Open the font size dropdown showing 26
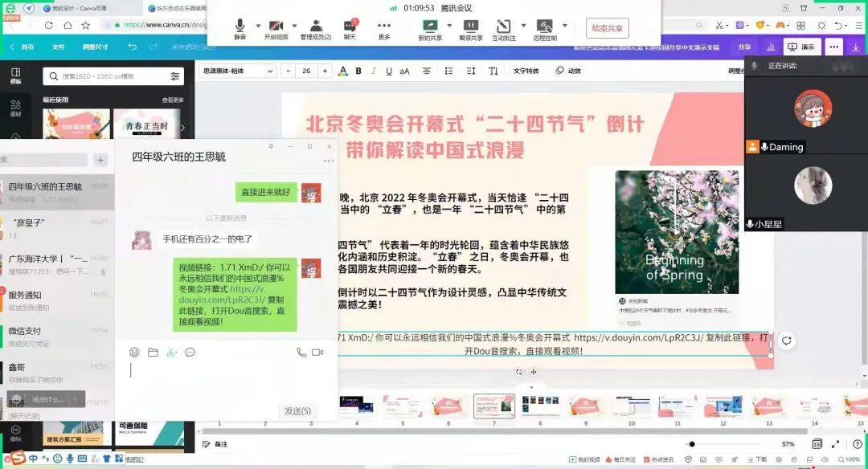Viewport: 868px width, 469px height. [305, 71]
